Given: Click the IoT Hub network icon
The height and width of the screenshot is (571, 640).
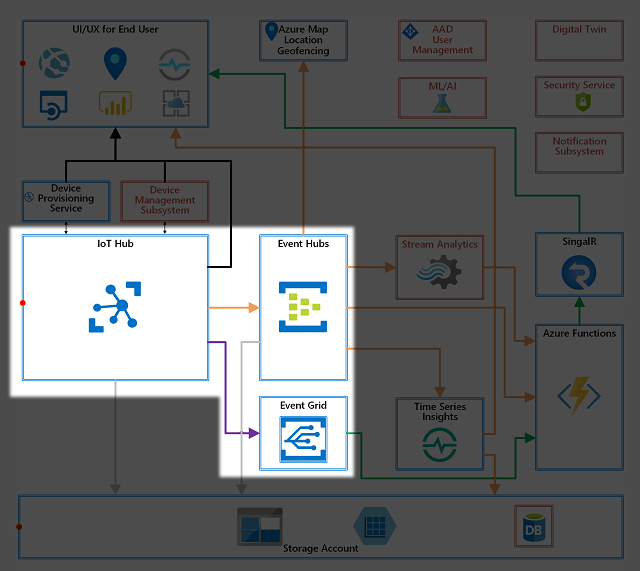Looking at the screenshot, I should click(115, 307).
